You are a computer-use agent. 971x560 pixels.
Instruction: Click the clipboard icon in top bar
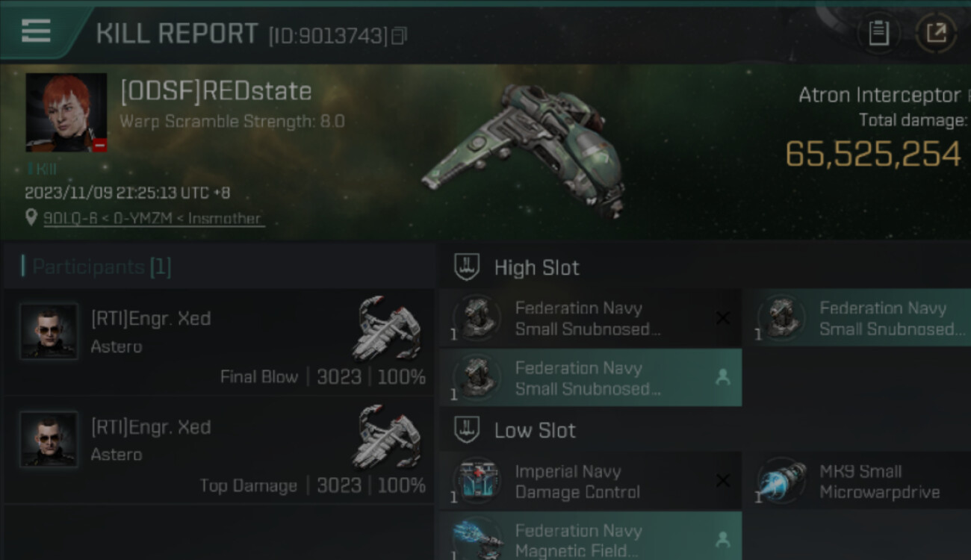coord(878,33)
